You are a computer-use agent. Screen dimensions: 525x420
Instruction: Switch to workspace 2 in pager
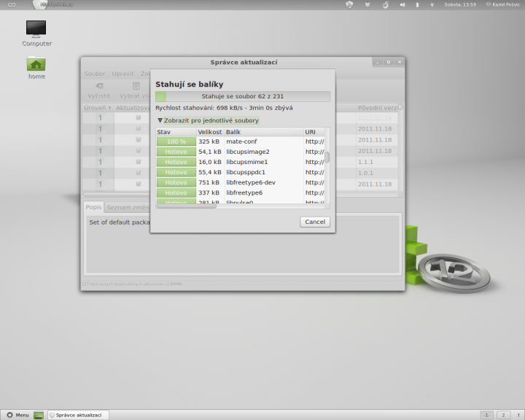503,415
